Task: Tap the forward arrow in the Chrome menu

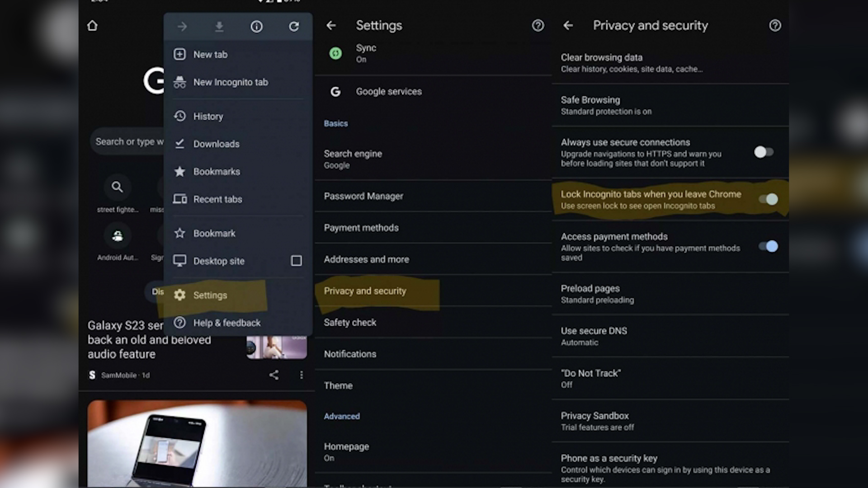Action: (x=182, y=27)
